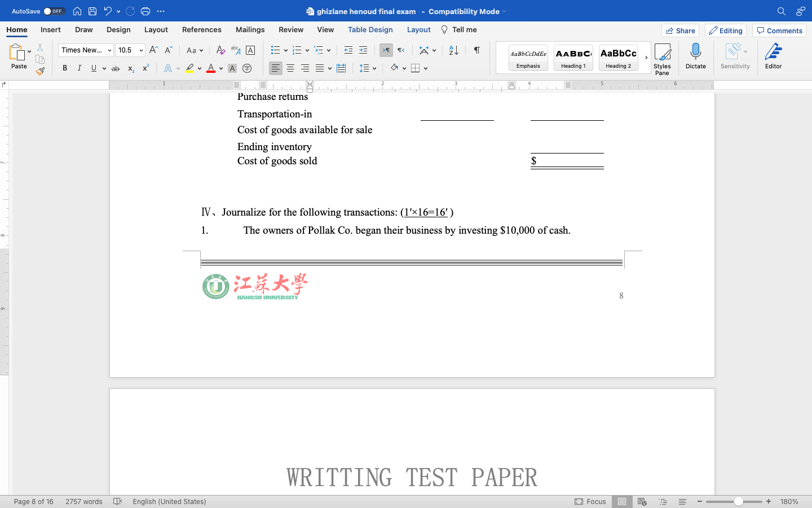Click the 2757 words counter
812x508 pixels.
83,501
